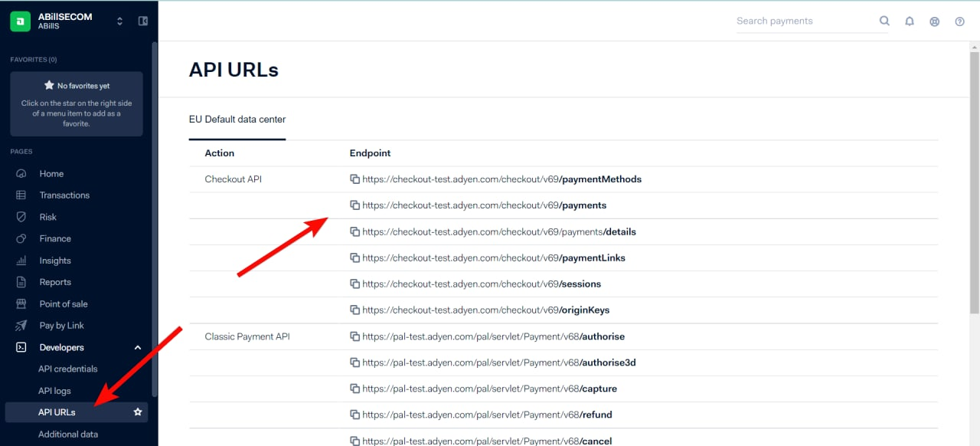Image resolution: width=980 pixels, height=446 pixels.
Task: Copy the authorise3d endpoint URL
Action: tap(354, 362)
